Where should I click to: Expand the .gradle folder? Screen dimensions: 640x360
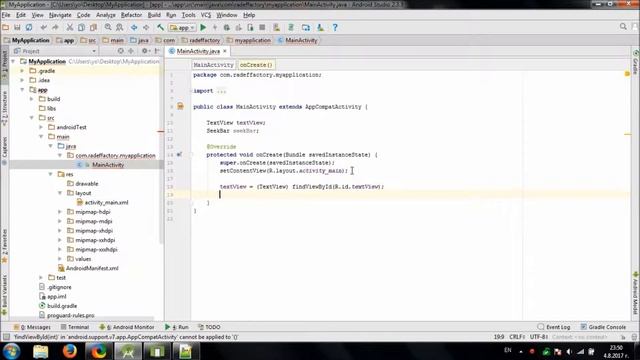(22, 71)
